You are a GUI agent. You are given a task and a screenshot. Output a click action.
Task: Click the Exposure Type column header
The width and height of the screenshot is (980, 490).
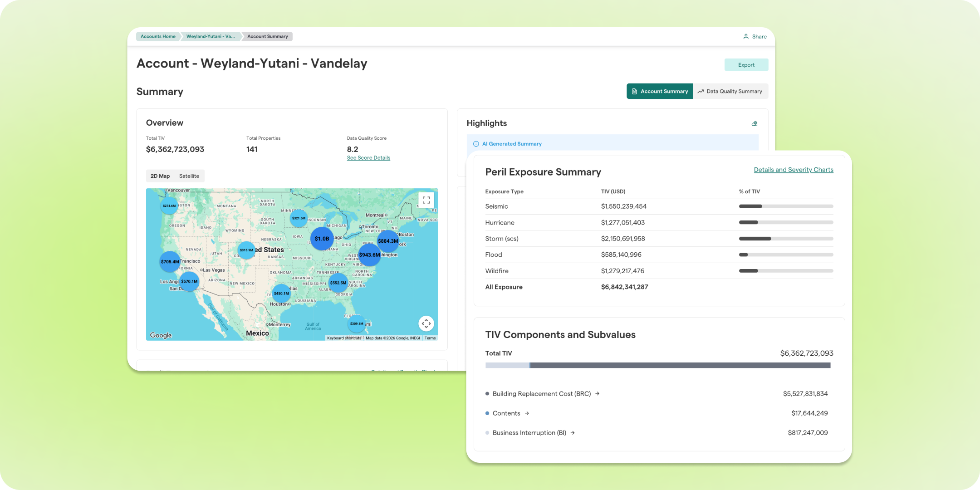[504, 191]
